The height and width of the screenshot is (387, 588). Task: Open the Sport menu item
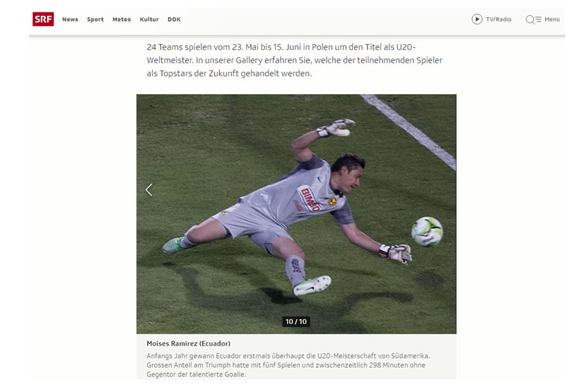pyautogui.click(x=95, y=19)
